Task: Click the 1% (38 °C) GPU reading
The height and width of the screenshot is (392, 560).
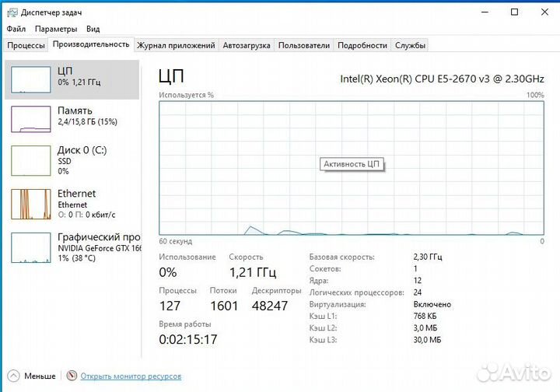Action: click(x=77, y=258)
